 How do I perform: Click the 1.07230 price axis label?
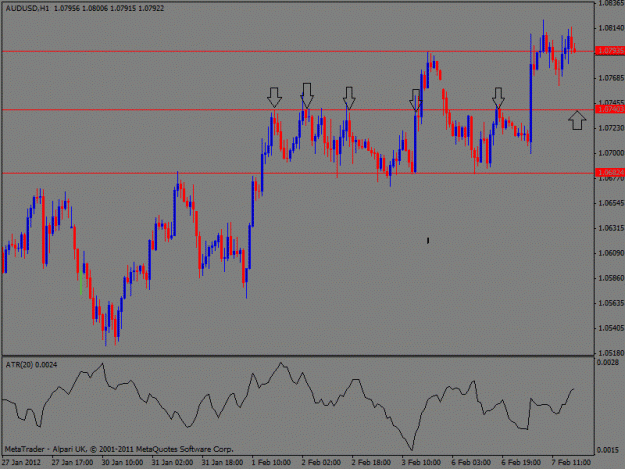coord(611,128)
